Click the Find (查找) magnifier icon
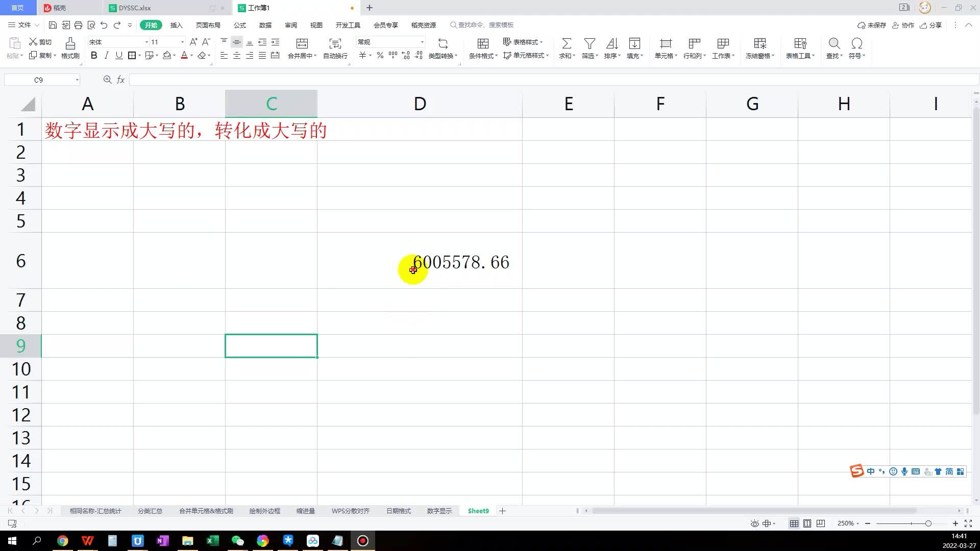 tap(834, 43)
